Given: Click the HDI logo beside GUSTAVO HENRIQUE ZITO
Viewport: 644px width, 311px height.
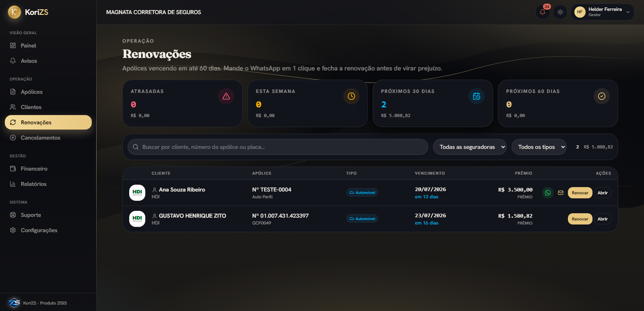Looking at the screenshot, I should point(137,219).
